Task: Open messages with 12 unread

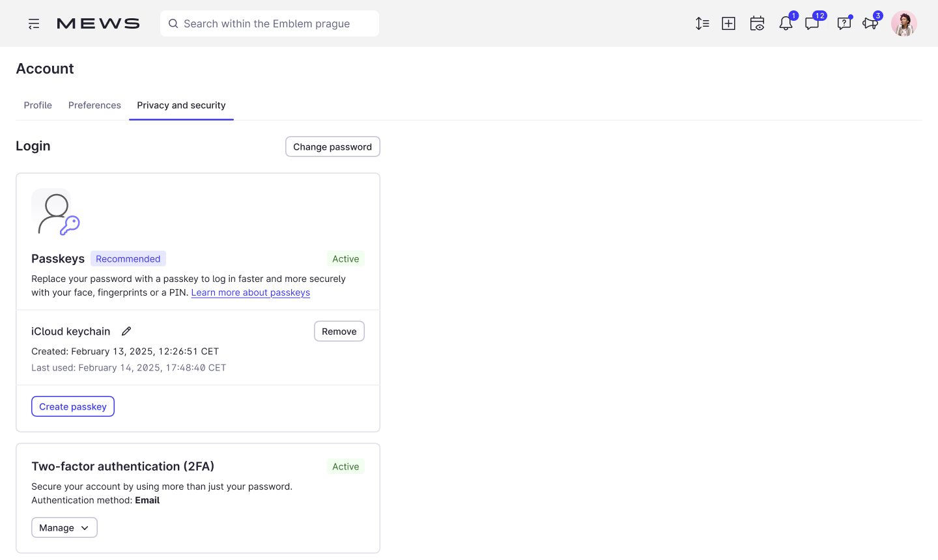Action: pos(812,23)
